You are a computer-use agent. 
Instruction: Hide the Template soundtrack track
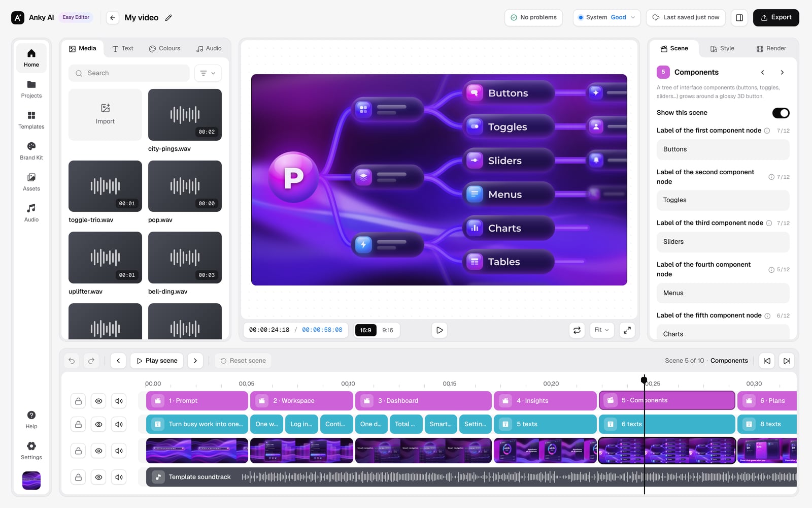tap(98, 477)
